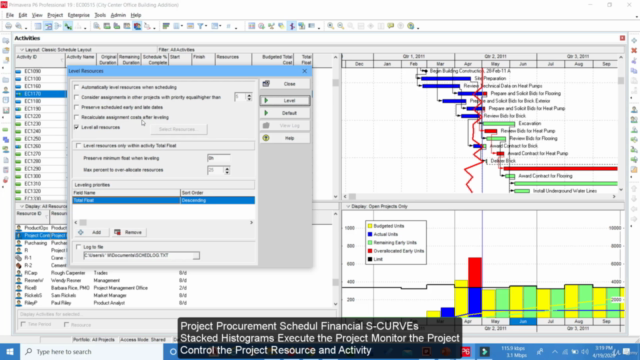Image resolution: width=640 pixels, height=360 pixels.
Task: Check Level resources only within activity Total Float
Action: coord(78,145)
